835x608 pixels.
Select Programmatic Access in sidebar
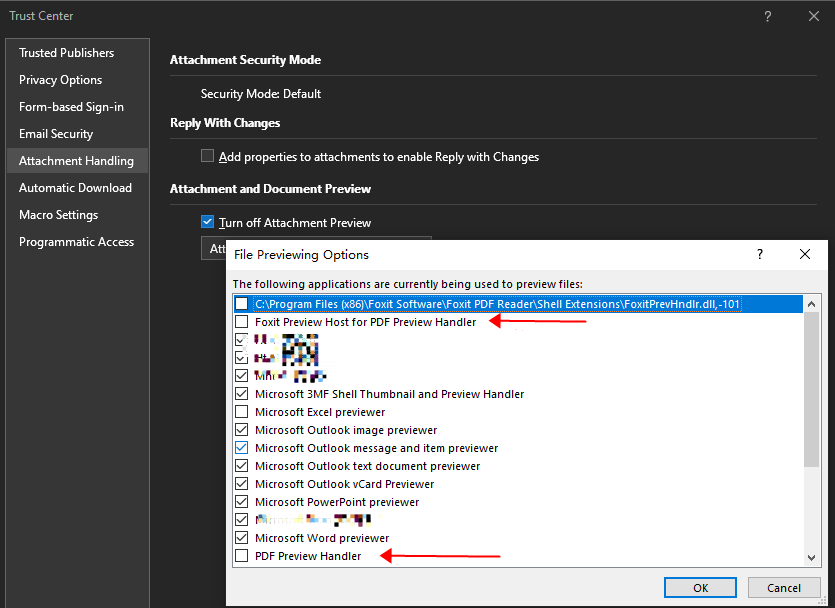[x=76, y=242]
